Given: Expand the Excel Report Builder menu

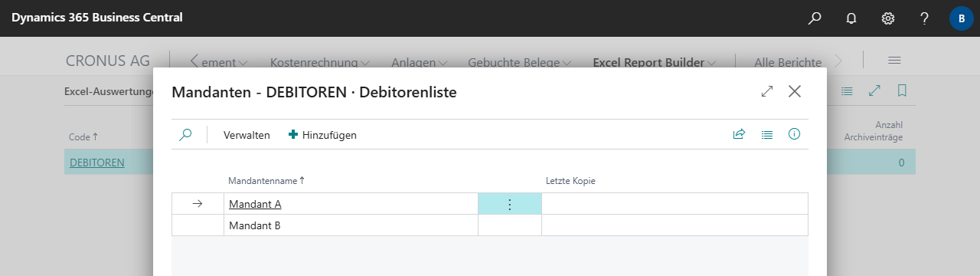Looking at the screenshot, I should click(x=655, y=62).
